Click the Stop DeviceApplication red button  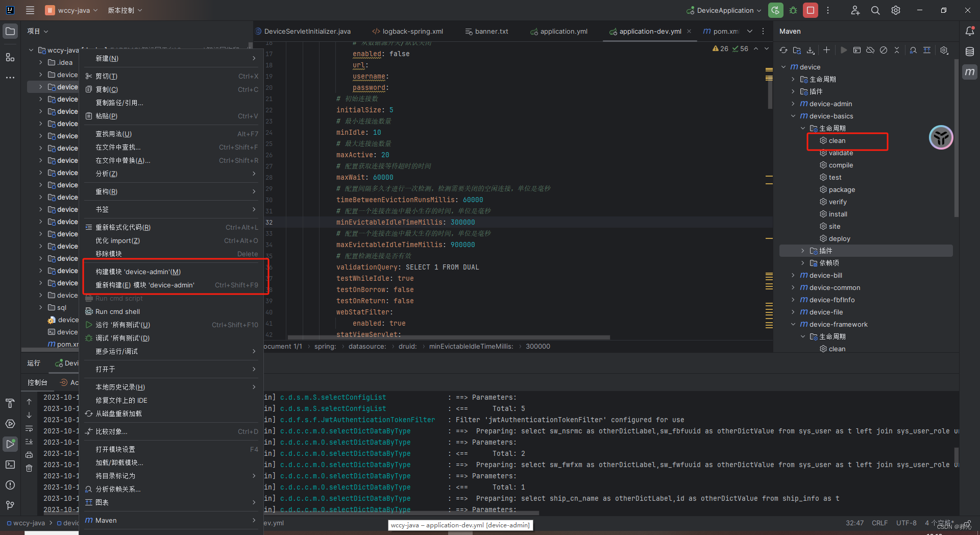click(811, 10)
